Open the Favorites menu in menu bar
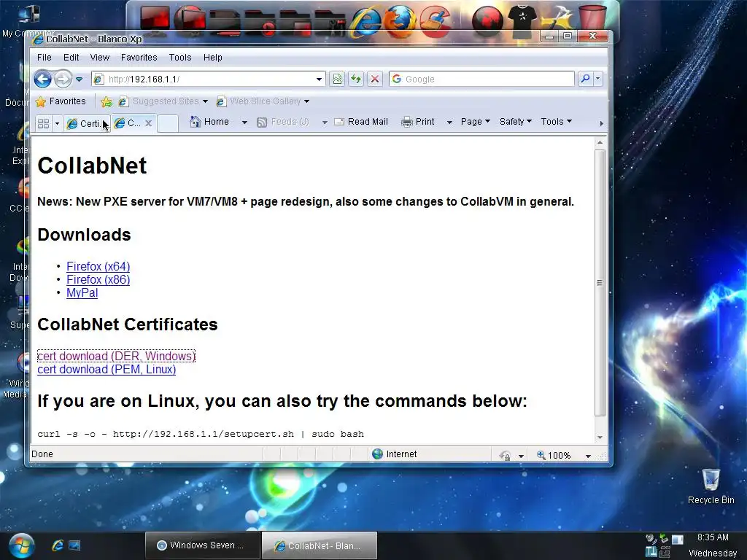The width and height of the screenshot is (747, 560). point(139,58)
